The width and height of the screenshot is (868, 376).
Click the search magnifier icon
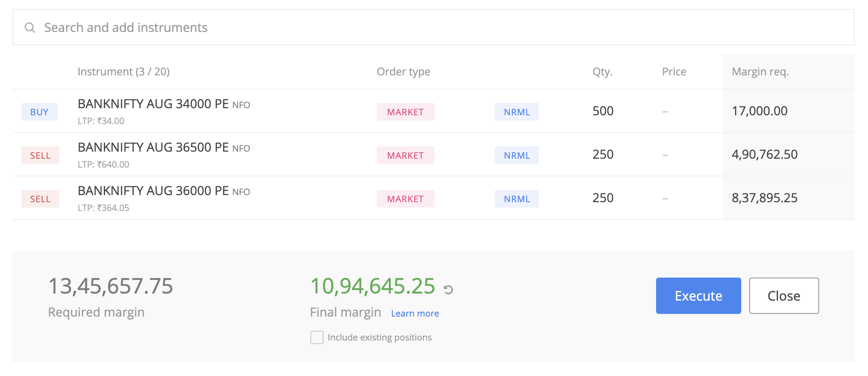tap(30, 27)
